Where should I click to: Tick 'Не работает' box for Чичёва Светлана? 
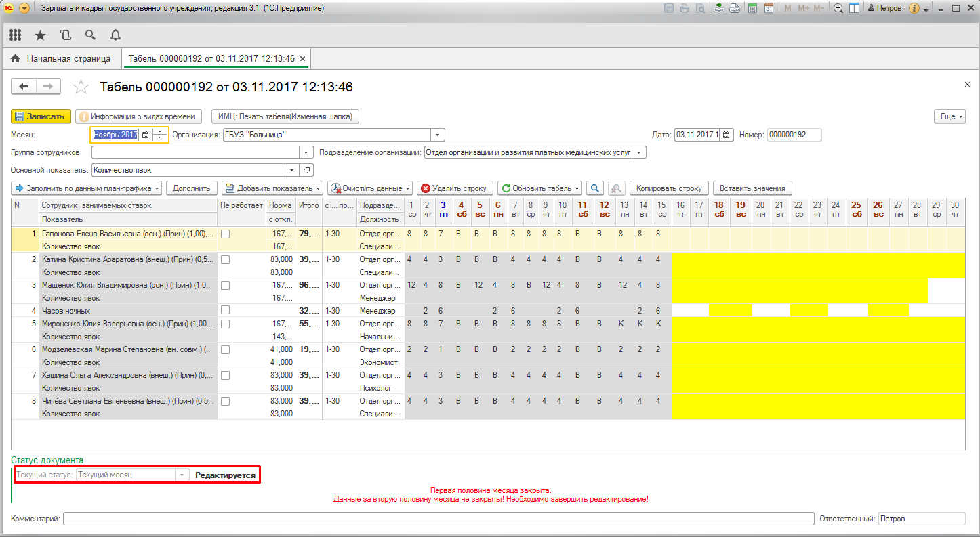(x=225, y=401)
